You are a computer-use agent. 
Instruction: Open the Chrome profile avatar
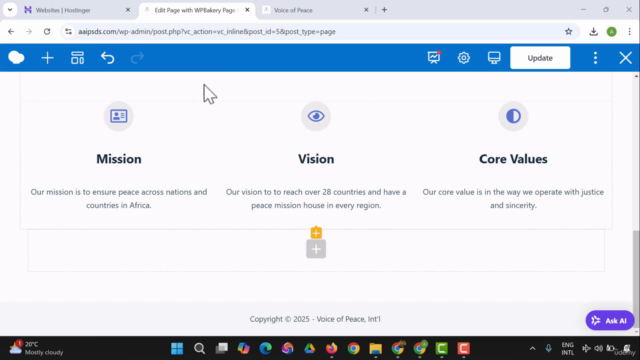611,31
